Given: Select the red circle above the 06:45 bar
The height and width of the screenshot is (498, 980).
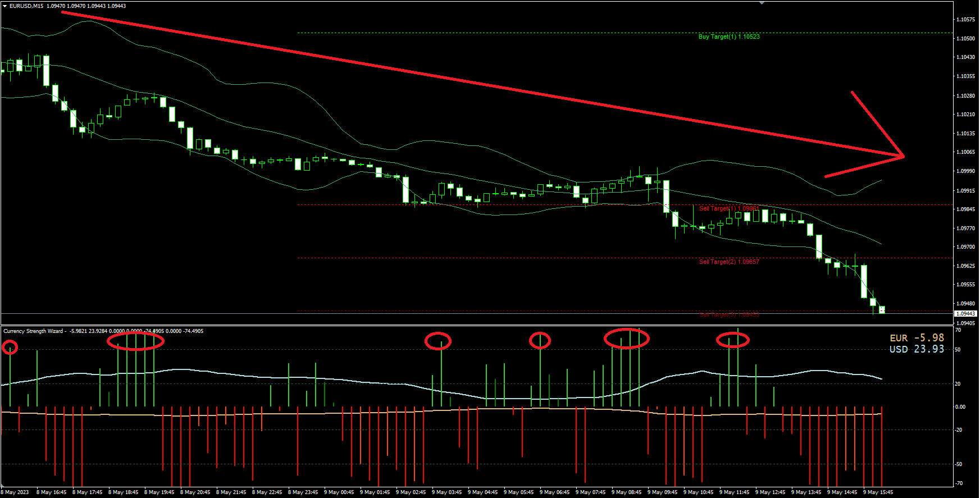Looking at the screenshot, I should point(540,340).
